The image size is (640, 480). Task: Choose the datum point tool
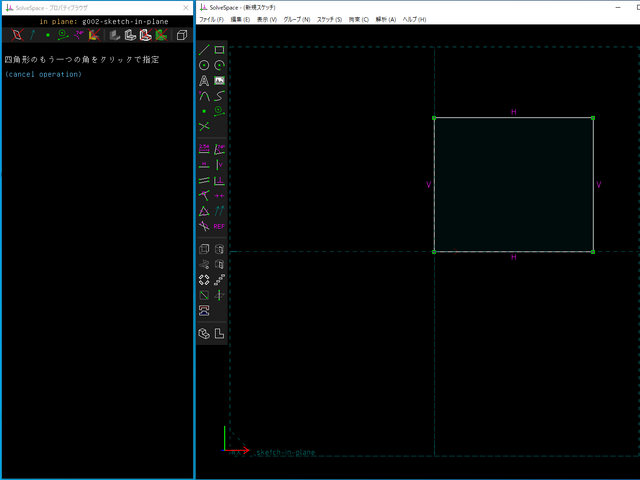click(x=204, y=111)
